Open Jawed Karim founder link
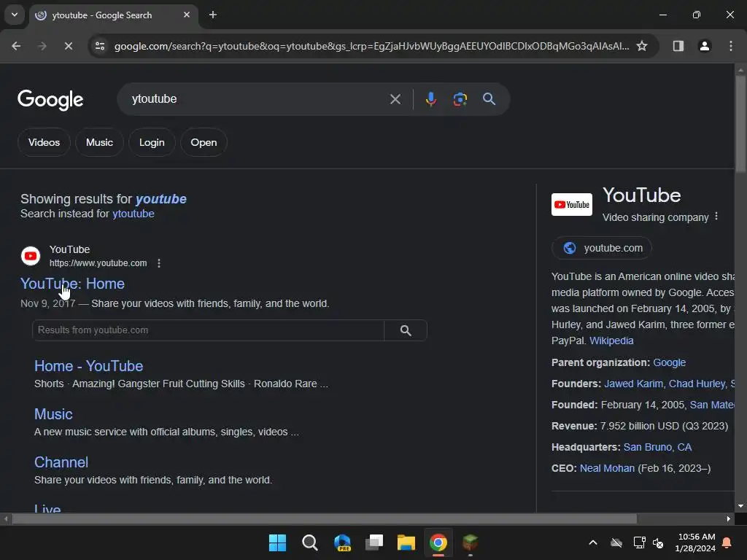Viewport: 747px width, 560px height. tap(634, 384)
